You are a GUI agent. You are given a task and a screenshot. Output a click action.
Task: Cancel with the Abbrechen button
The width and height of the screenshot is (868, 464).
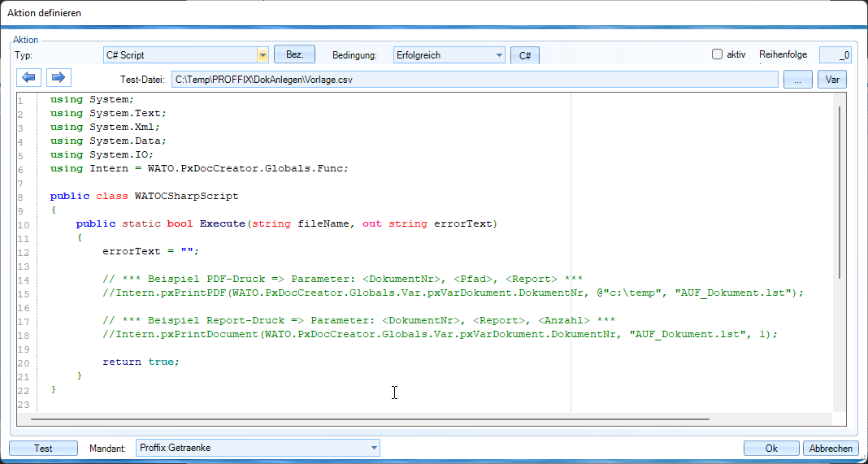point(831,448)
